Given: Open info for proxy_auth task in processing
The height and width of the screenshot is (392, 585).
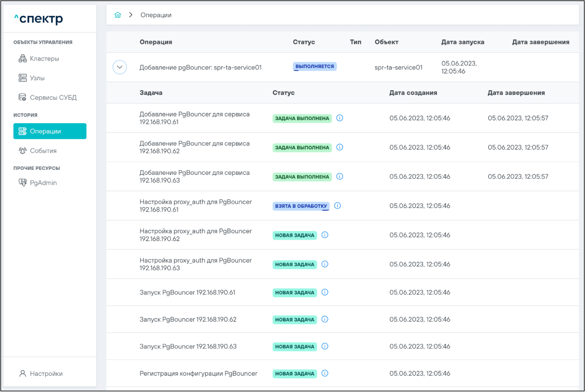Looking at the screenshot, I should click(338, 206).
